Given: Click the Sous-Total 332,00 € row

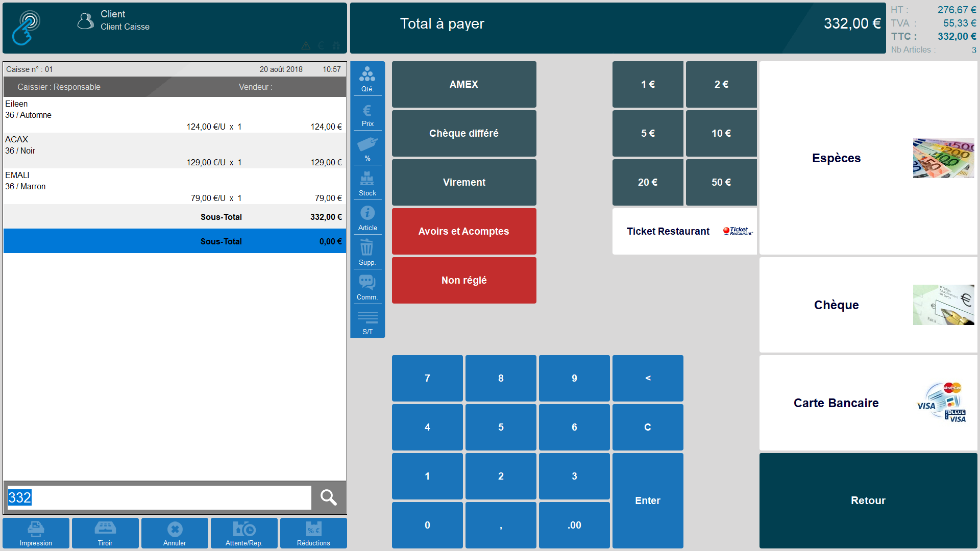Looking at the screenshot, I should pyautogui.click(x=175, y=216).
